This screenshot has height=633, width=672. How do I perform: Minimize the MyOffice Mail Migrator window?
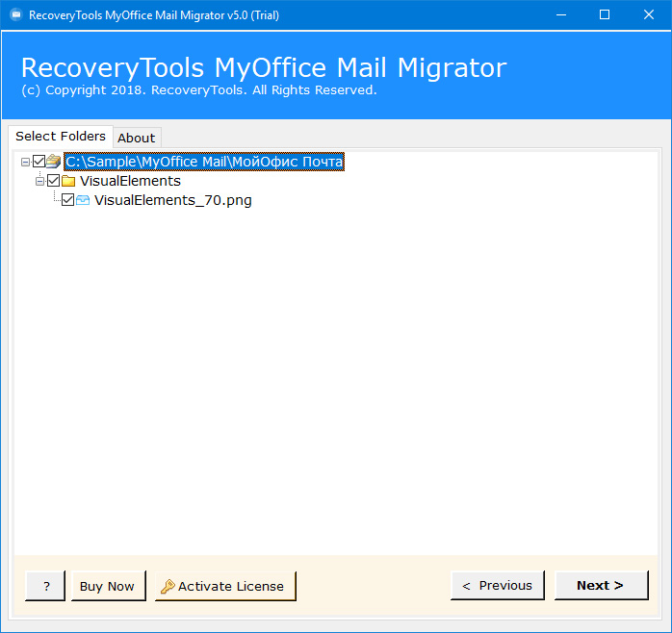pyautogui.click(x=561, y=15)
